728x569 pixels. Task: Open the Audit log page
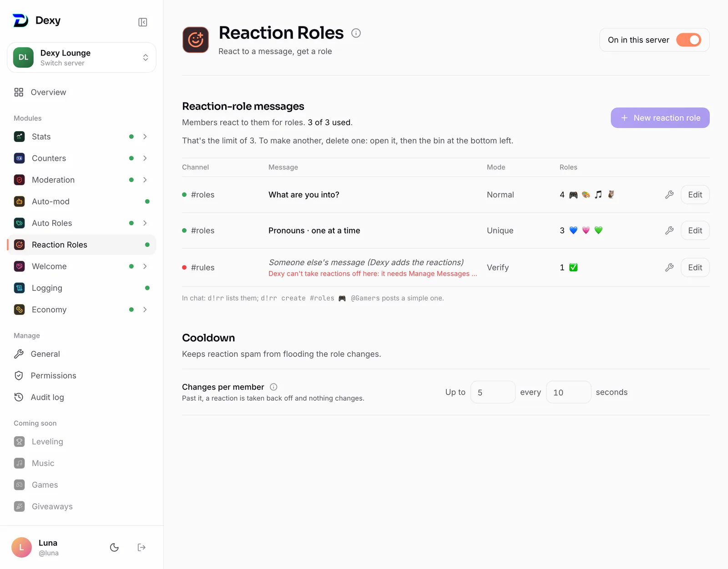[81, 397]
